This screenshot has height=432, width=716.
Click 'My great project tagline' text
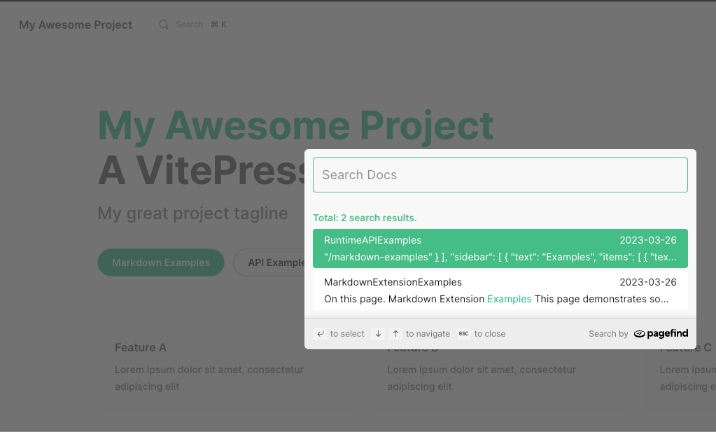point(193,213)
